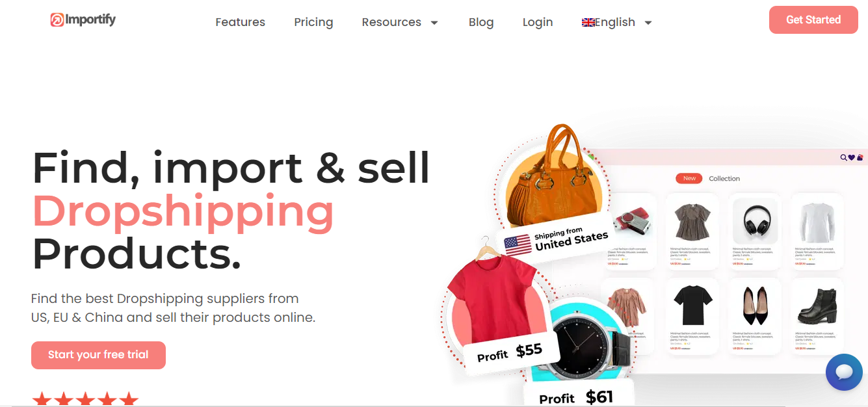Click the Importify logo icon
868x407 pixels.
(x=57, y=20)
